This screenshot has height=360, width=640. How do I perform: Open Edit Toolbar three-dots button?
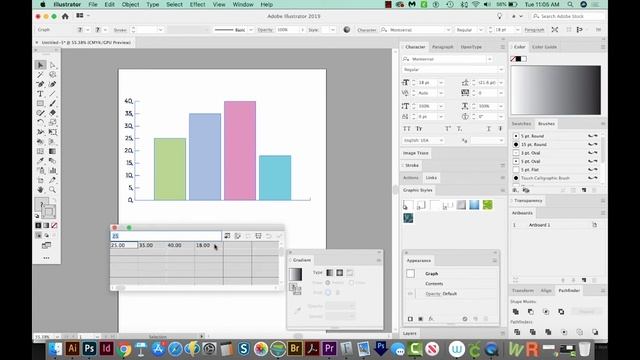point(46,258)
